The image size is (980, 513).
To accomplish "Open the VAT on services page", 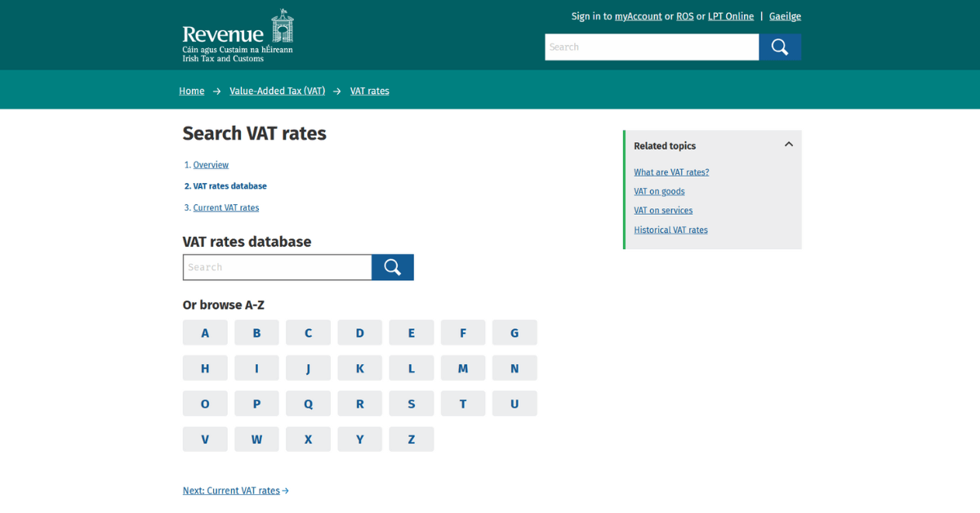I will [663, 210].
